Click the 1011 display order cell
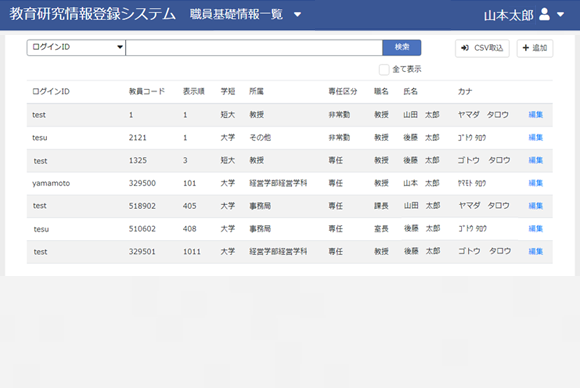Viewport: 580px width, 388px height. tap(192, 252)
